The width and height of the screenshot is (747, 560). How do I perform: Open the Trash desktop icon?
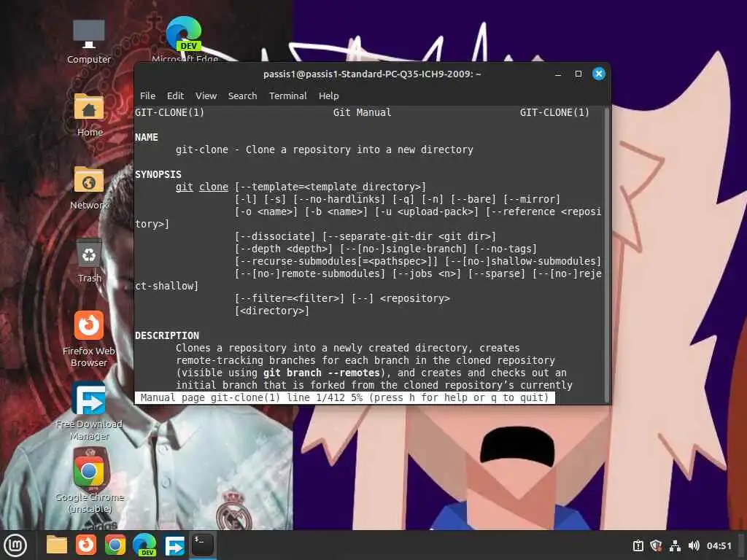[x=89, y=260]
